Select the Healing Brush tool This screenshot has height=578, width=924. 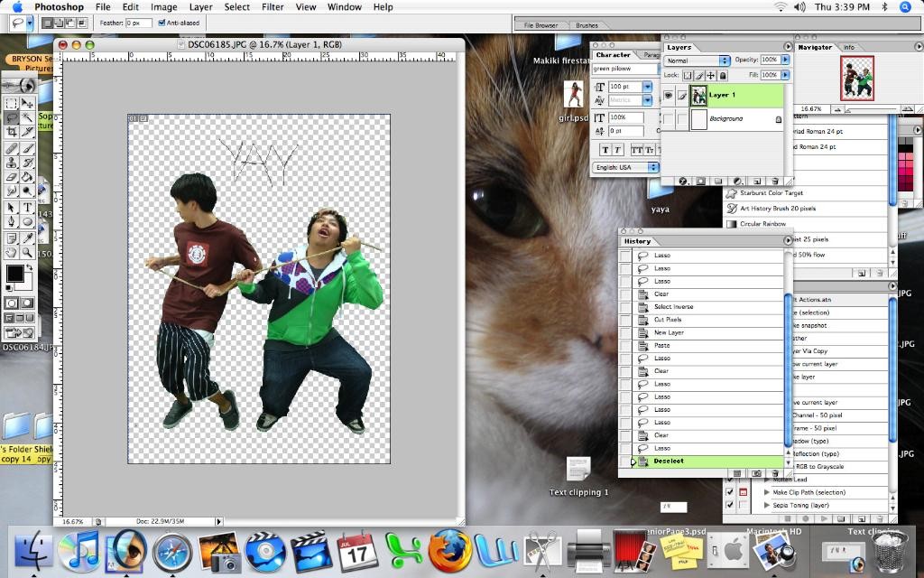[x=11, y=149]
